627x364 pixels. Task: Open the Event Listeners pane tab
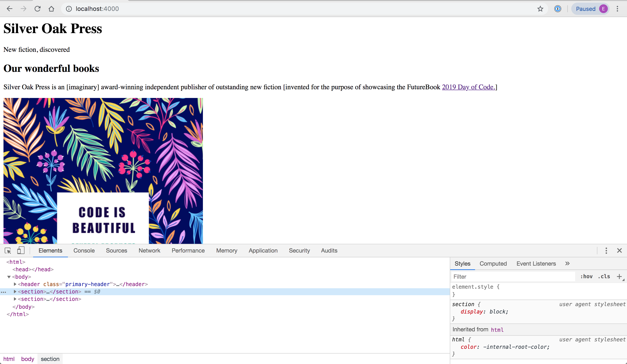tap(536, 263)
